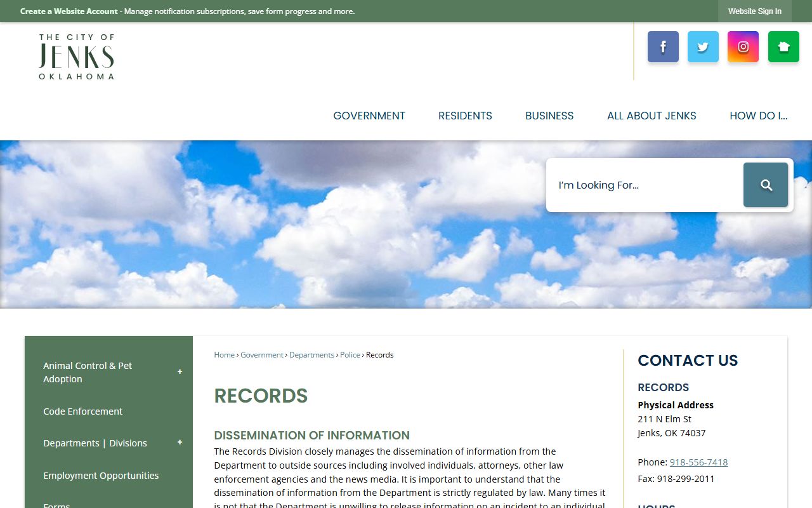This screenshot has height=508, width=812.
Task: Click the magnifying glass search button
Action: tap(766, 185)
